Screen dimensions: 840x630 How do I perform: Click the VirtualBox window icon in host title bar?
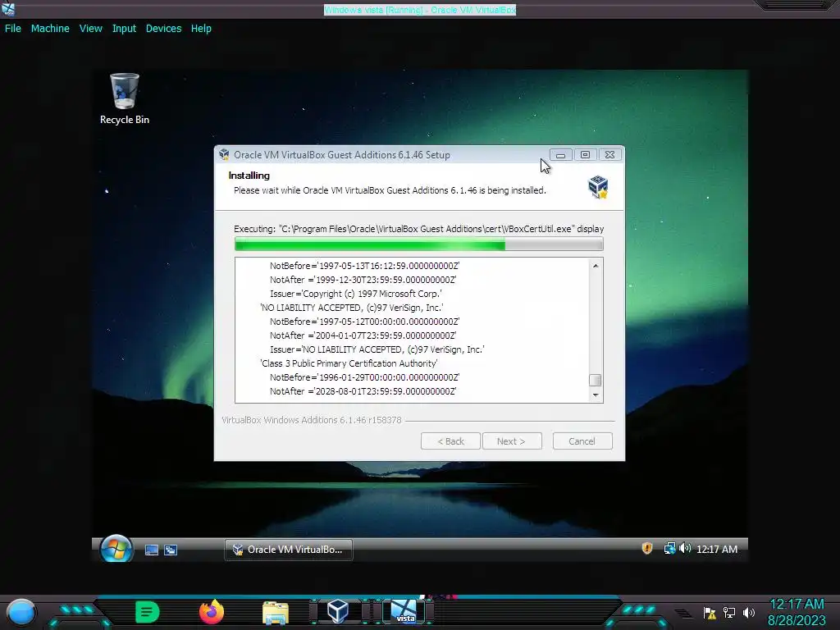coord(8,9)
